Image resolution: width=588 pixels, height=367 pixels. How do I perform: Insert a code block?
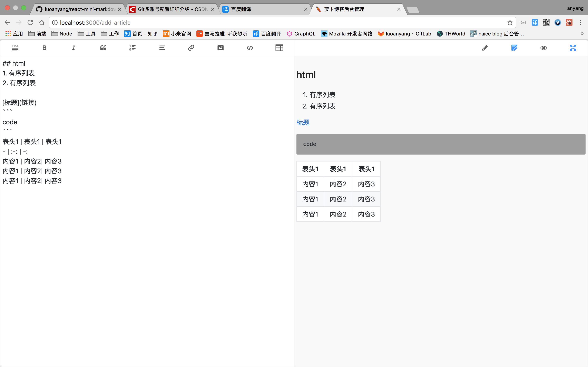(x=250, y=48)
